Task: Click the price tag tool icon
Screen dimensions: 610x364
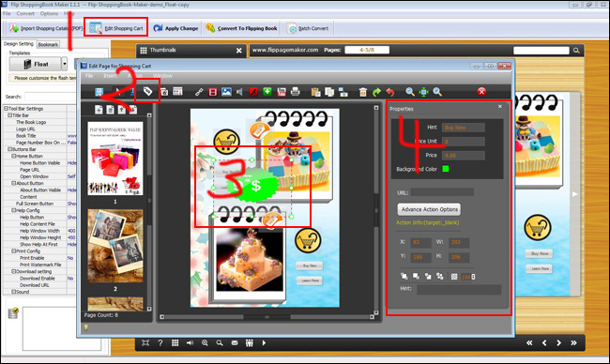Action: [147, 91]
